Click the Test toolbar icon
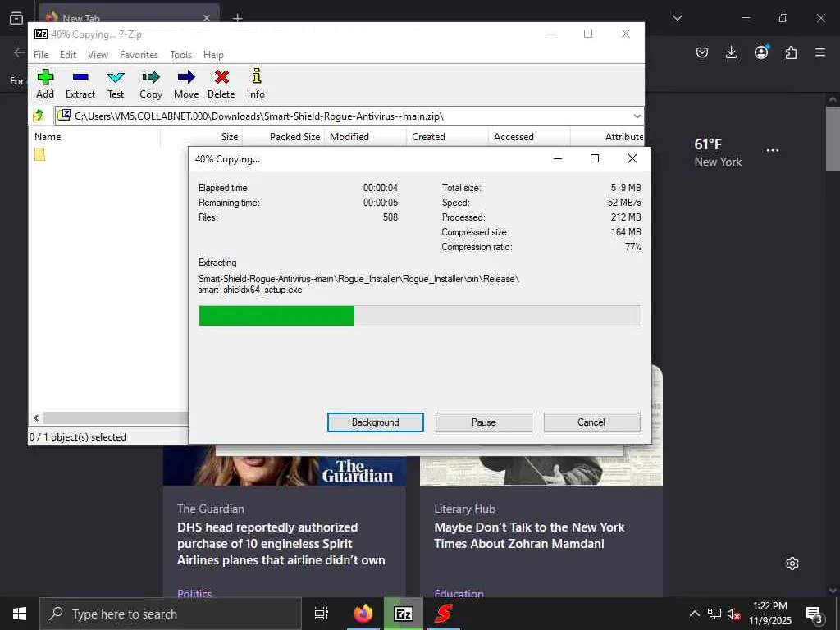 pyautogui.click(x=116, y=84)
